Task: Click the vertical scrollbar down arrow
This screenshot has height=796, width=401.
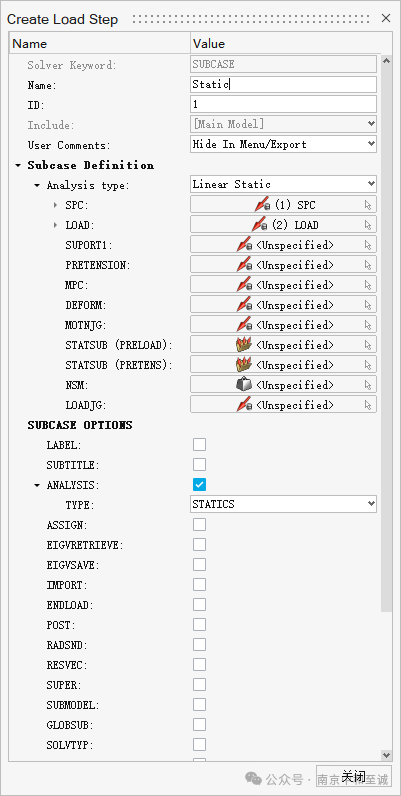Action: (386, 755)
